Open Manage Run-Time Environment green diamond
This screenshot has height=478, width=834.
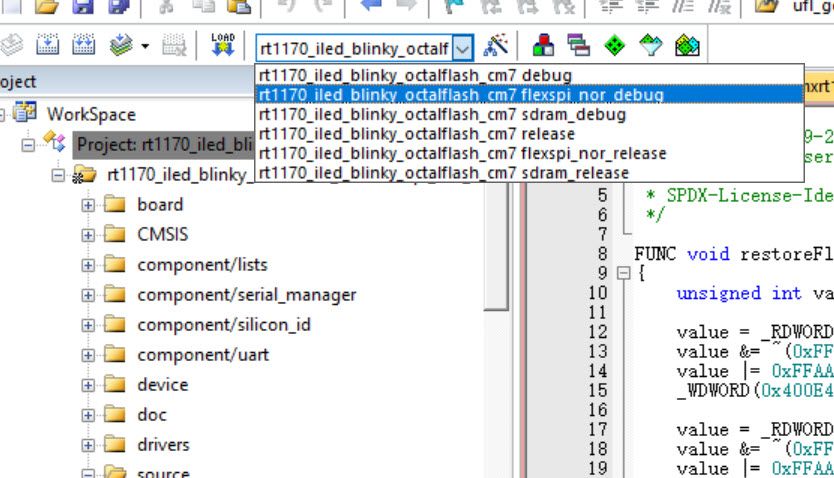pyautogui.click(x=615, y=46)
